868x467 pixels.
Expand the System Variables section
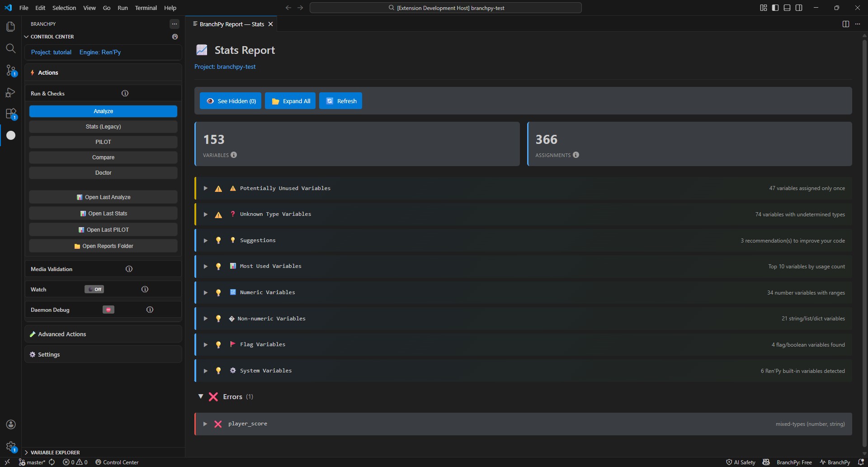pyautogui.click(x=524, y=371)
